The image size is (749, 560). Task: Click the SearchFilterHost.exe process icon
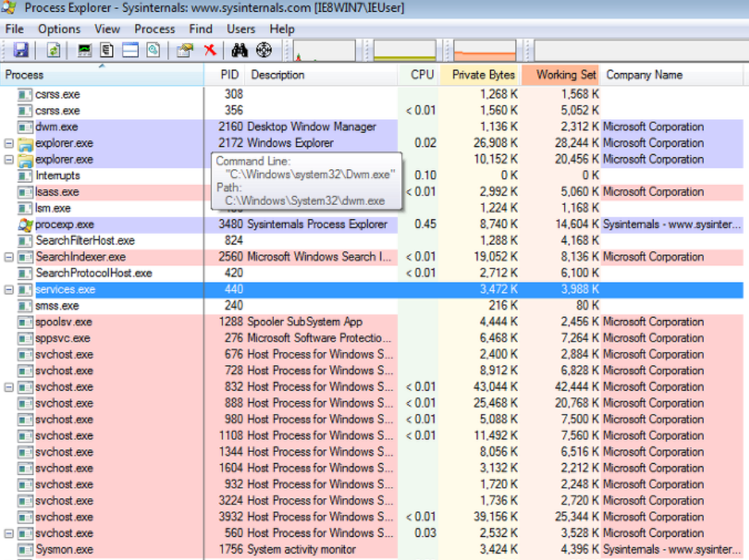pos(25,241)
